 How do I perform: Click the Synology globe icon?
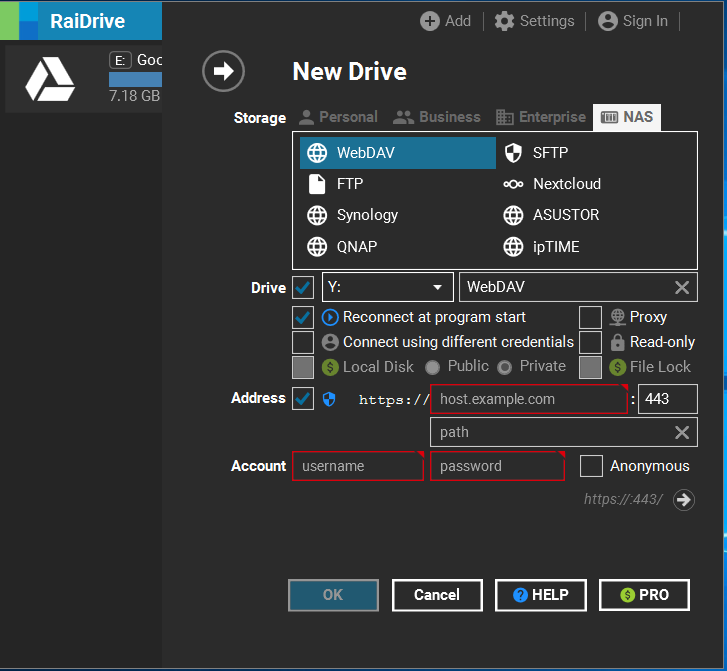point(317,215)
